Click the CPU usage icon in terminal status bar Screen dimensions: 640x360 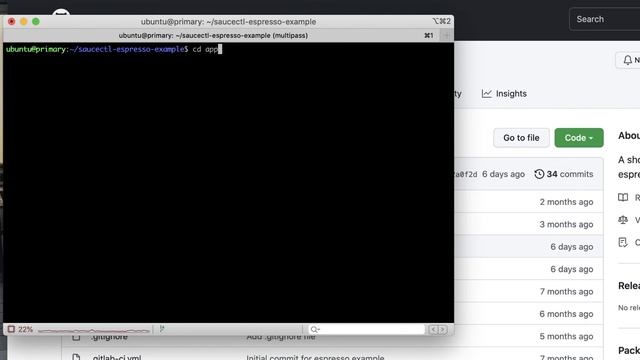[x=11, y=329]
